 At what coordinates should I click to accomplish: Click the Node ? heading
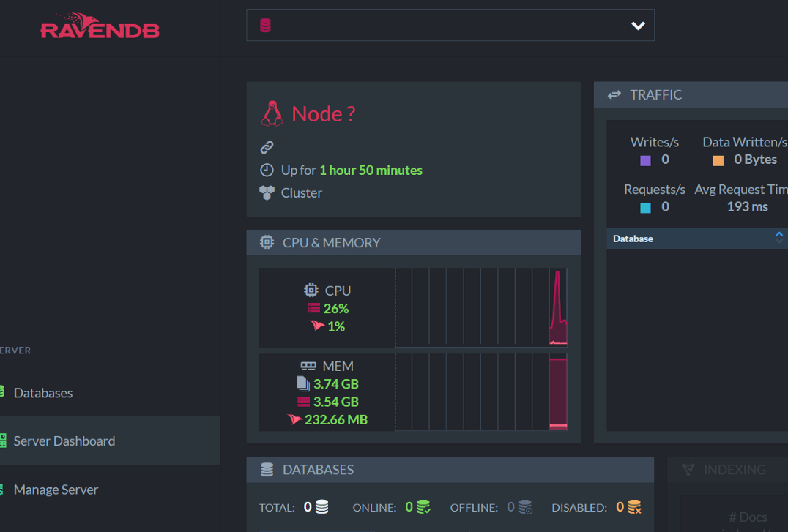point(324,114)
